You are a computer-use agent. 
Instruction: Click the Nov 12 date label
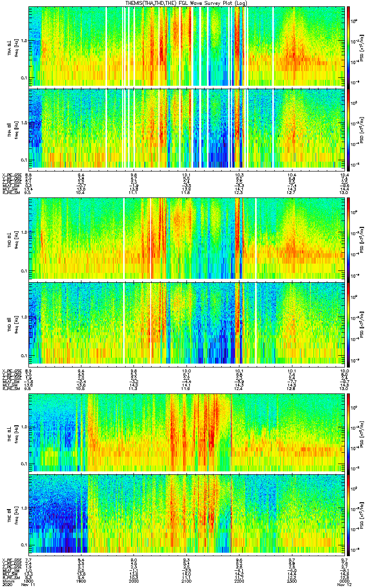click(x=342, y=585)
